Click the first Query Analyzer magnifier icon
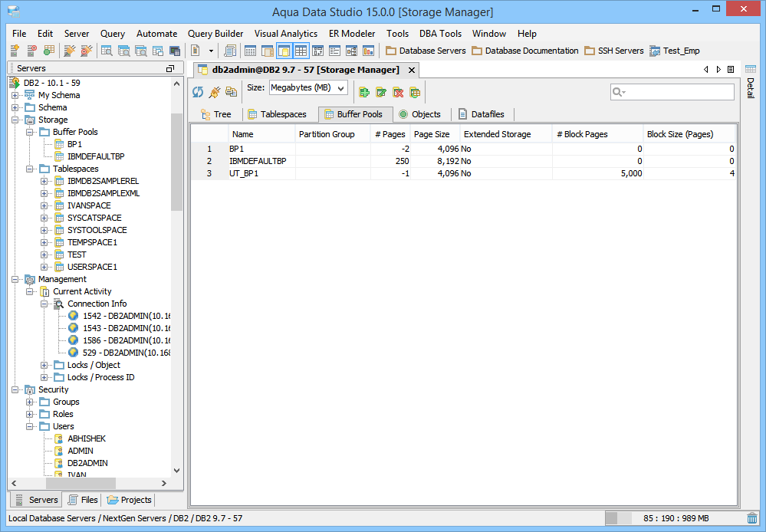 point(107,51)
